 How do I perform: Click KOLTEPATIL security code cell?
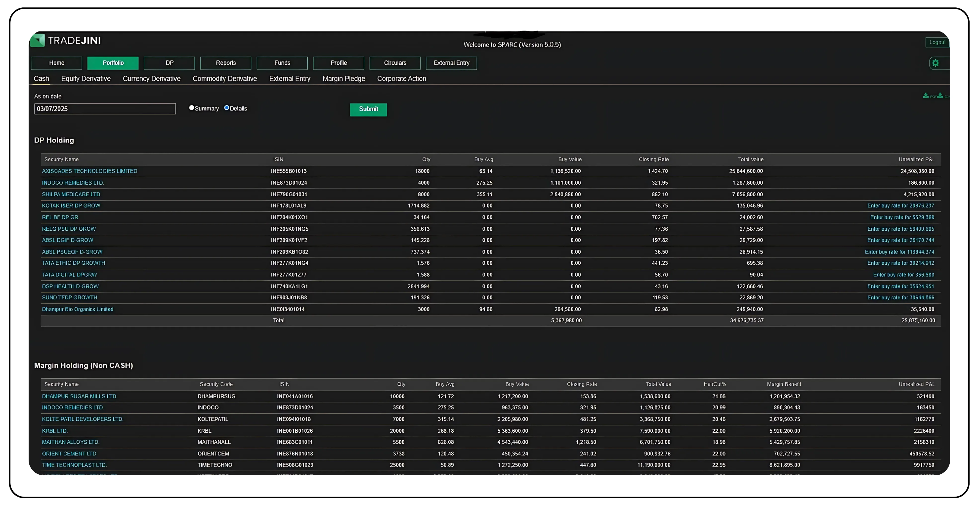point(213,419)
